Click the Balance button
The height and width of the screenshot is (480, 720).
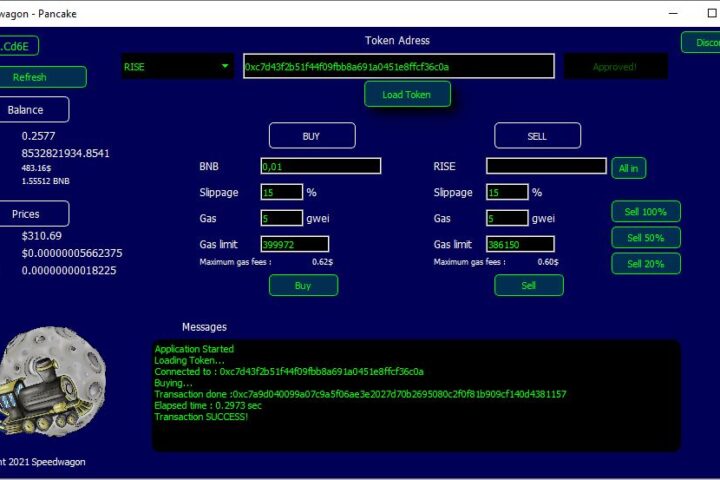(x=34, y=110)
